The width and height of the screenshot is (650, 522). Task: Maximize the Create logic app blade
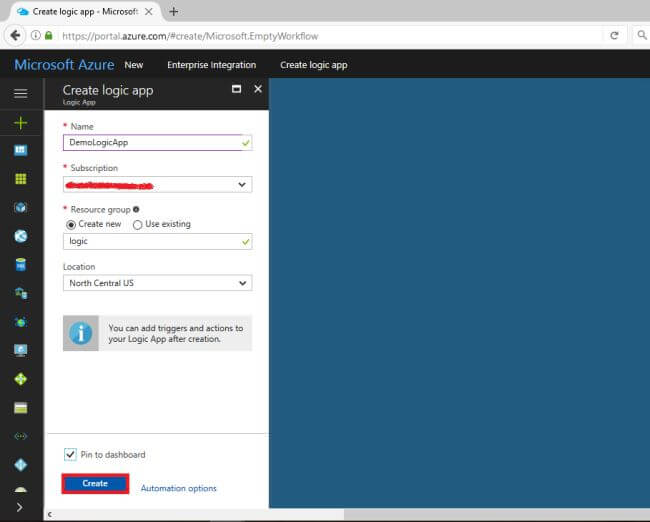coord(236,89)
